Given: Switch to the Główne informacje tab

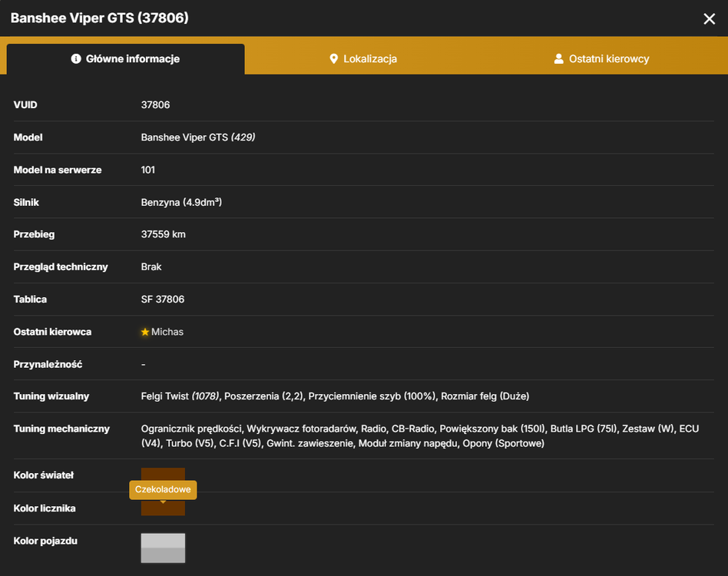Looking at the screenshot, I should click(125, 59).
